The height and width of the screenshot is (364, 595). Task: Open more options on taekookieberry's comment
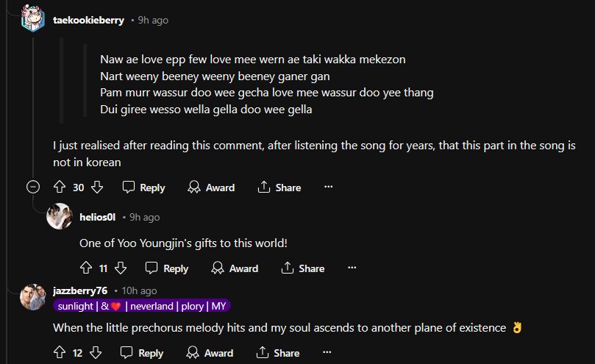click(328, 188)
